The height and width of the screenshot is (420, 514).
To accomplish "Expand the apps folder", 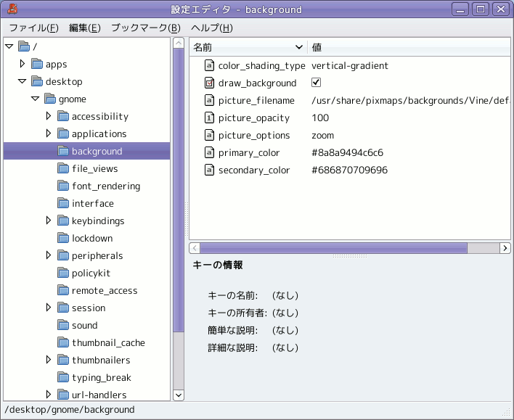I will coord(22,64).
